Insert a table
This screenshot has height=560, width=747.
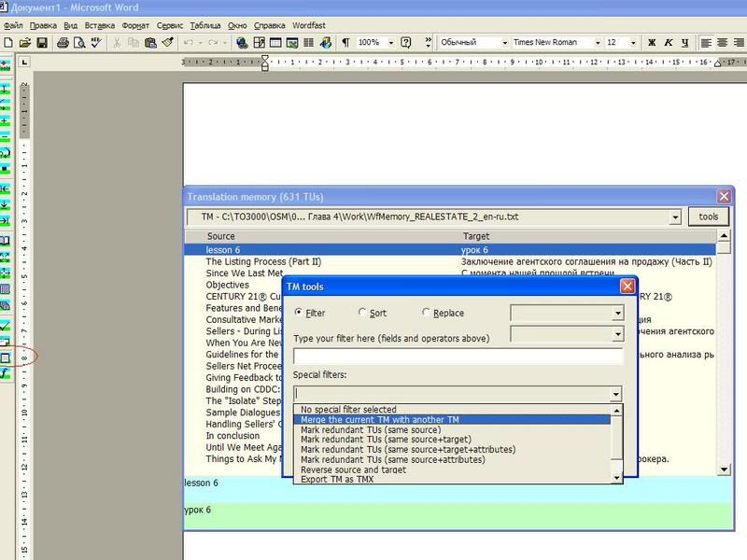(275, 43)
